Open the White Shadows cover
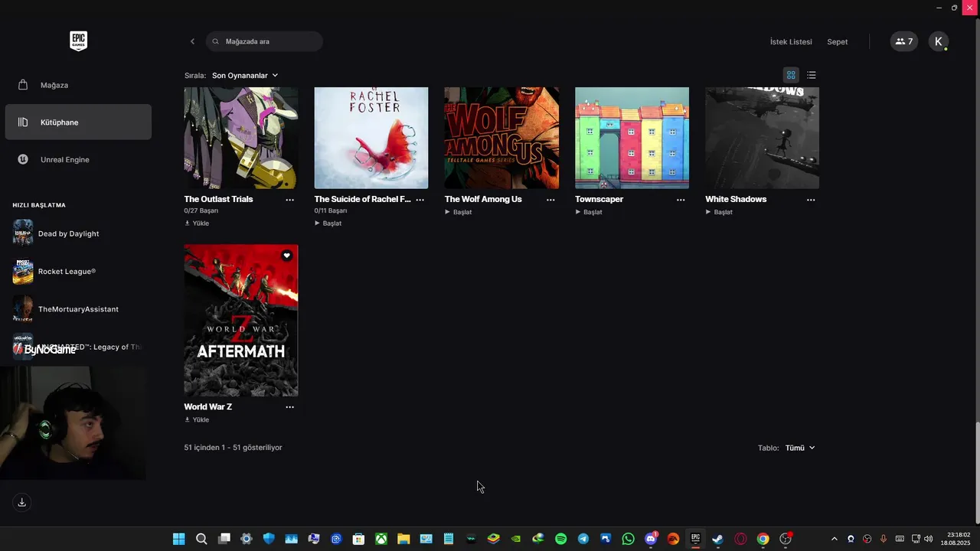Image resolution: width=980 pixels, height=551 pixels. pyautogui.click(x=762, y=138)
